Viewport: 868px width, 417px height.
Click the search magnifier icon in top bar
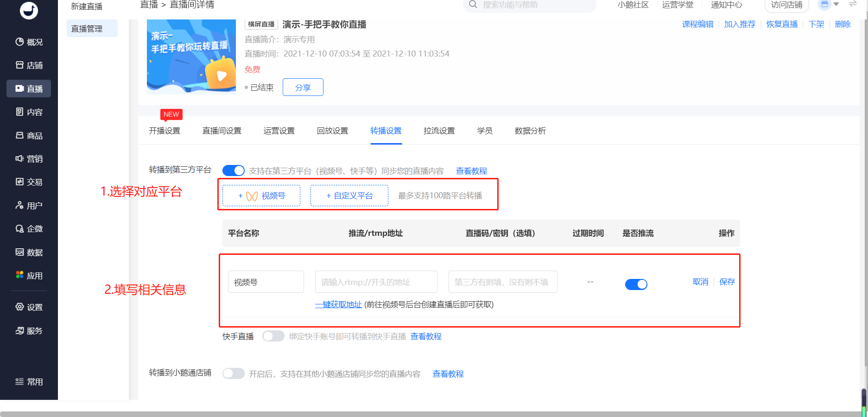point(473,5)
